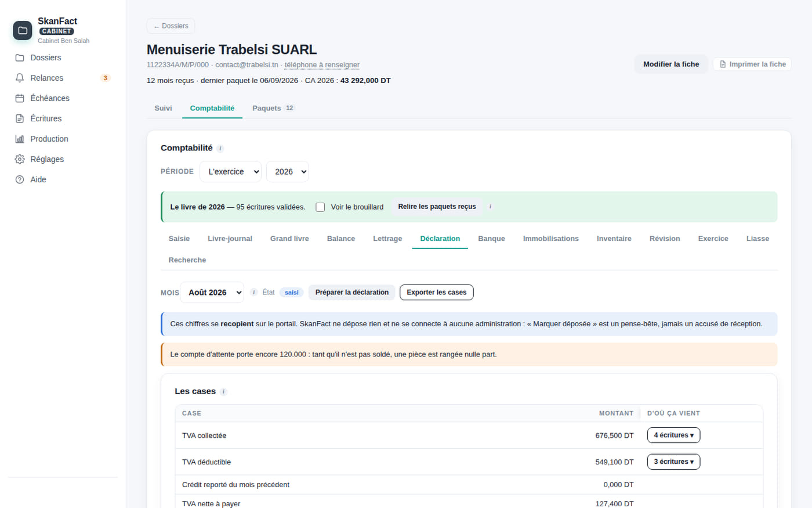Image resolution: width=812 pixels, height=508 pixels.
Task: Click the contact@trabelsi.tn email text
Action: pos(246,65)
